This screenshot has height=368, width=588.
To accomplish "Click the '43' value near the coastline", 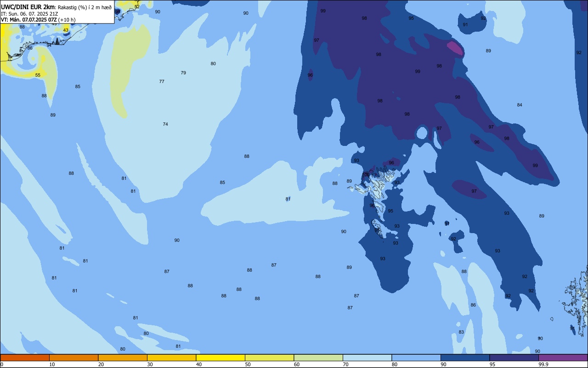I will pyautogui.click(x=66, y=30).
